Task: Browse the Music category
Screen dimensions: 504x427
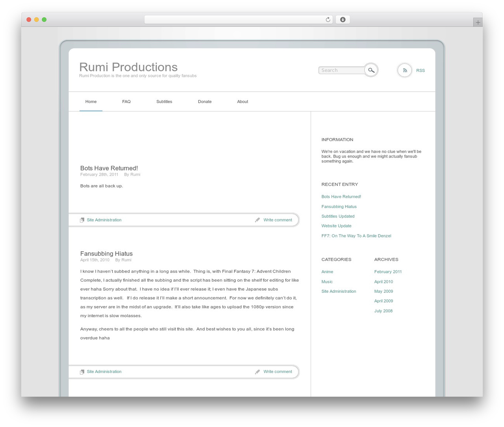Action: pyautogui.click(x=327, y=282)
